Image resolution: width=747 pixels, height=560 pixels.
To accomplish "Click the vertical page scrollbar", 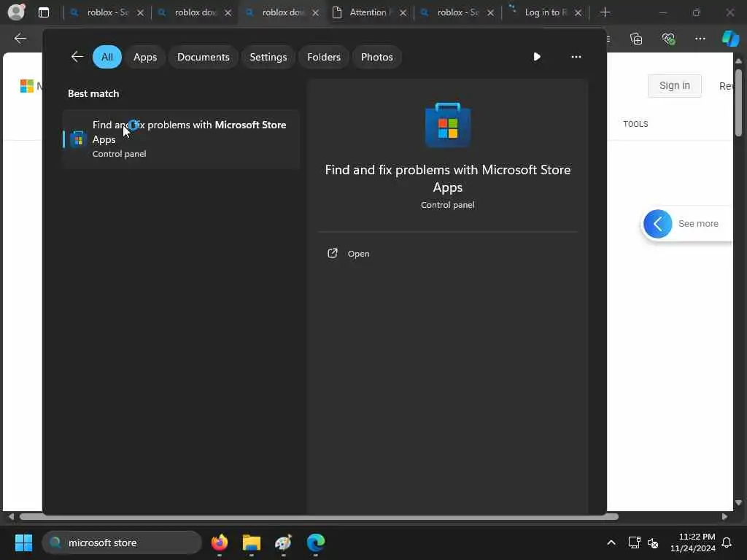I will click(x=738, y=103).
